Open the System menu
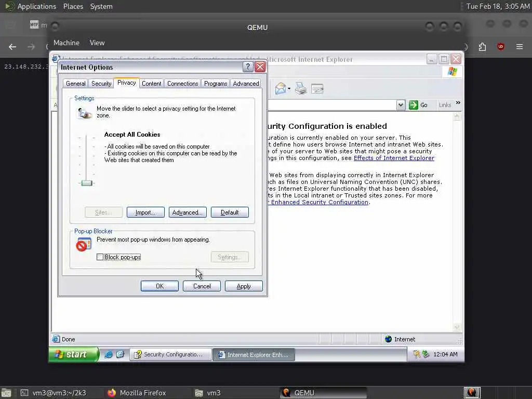This screenshot has height=399, width=532. 101,6
